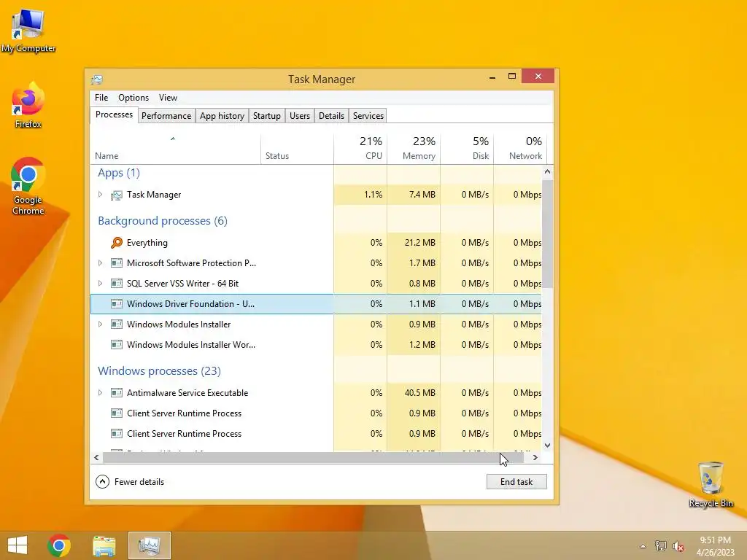Click the muted volume tray icon
Image resolution: width=747 pixels, height=560 pixels.
tap(678, 546)
